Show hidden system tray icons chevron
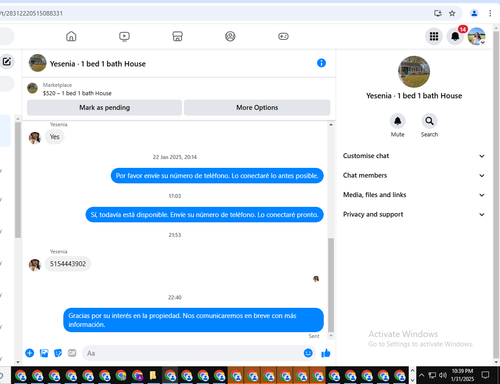This screenshot has width=500, height=384. tap(421, 375)
